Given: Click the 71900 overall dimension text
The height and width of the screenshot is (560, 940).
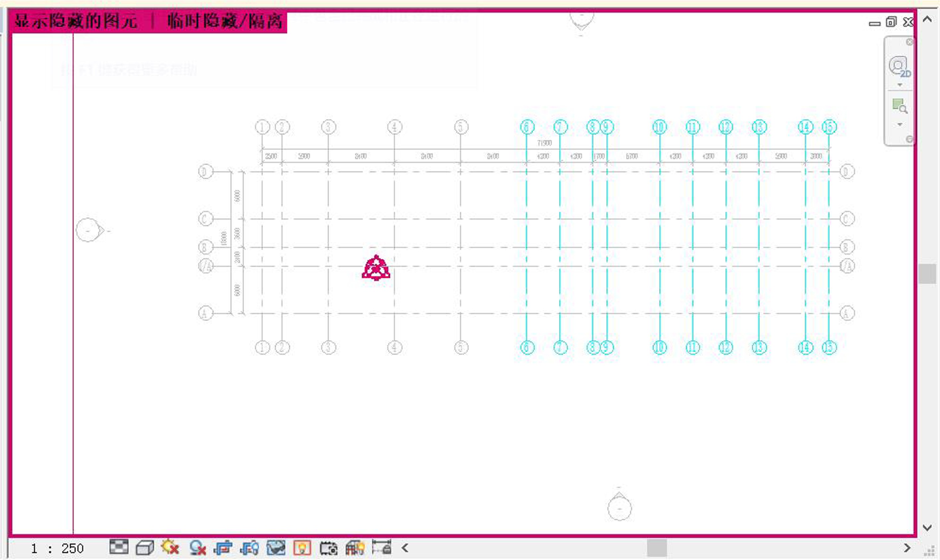Looking at the screenshot, I should tap(544, 143).
